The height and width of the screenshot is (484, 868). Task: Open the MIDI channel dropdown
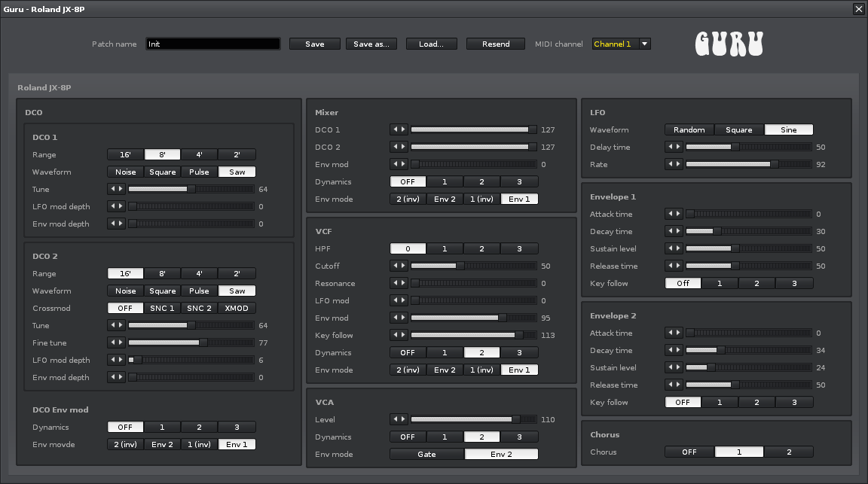click(x=622, y=44)
